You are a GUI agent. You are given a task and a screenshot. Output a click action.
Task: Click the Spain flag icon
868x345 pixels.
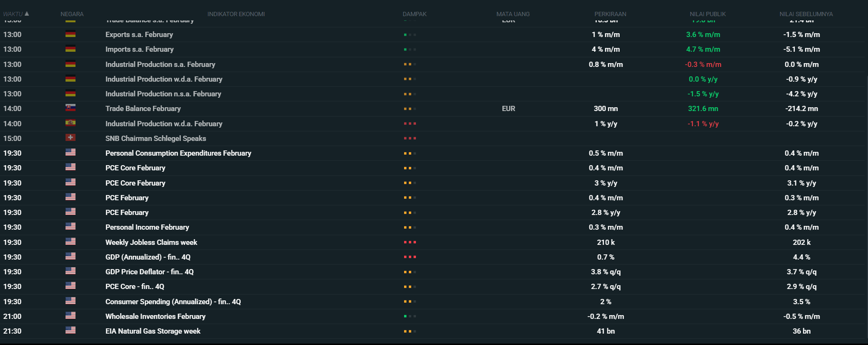[70, 123]
